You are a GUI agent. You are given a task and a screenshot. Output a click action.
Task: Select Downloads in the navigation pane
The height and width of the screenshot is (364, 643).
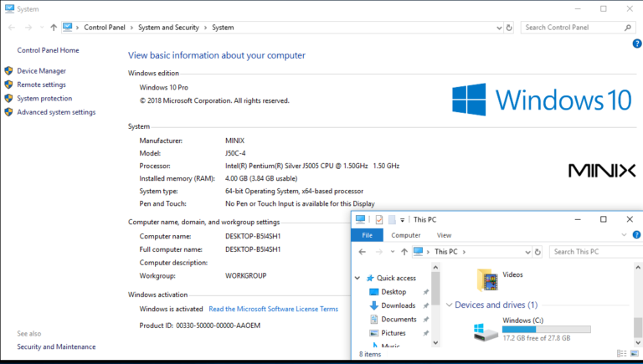(398, 305)
